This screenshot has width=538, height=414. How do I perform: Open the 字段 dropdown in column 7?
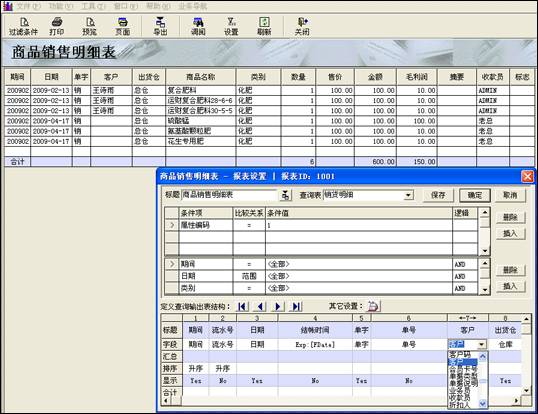coord(481,344)
